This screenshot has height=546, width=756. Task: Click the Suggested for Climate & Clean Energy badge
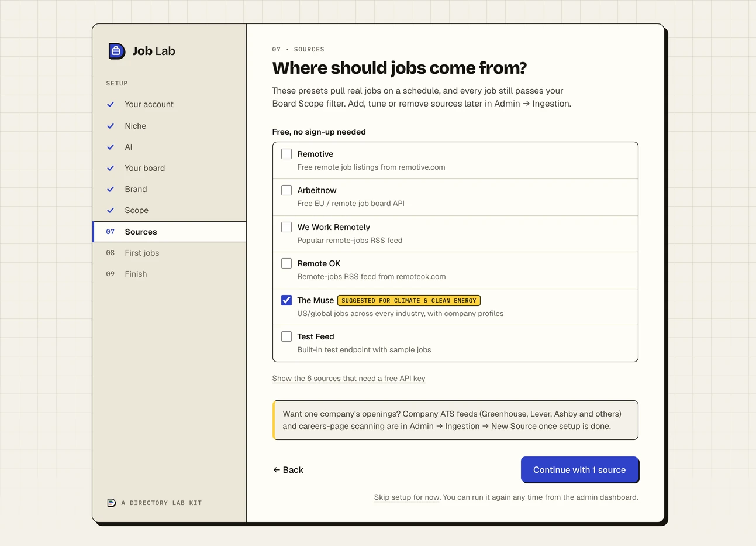[x=409, y=301]
